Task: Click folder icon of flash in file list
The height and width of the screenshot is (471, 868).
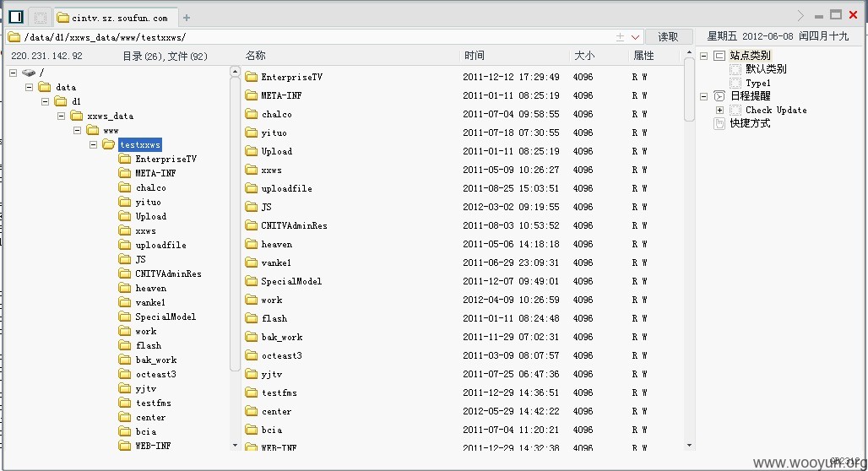Action: 252,318
